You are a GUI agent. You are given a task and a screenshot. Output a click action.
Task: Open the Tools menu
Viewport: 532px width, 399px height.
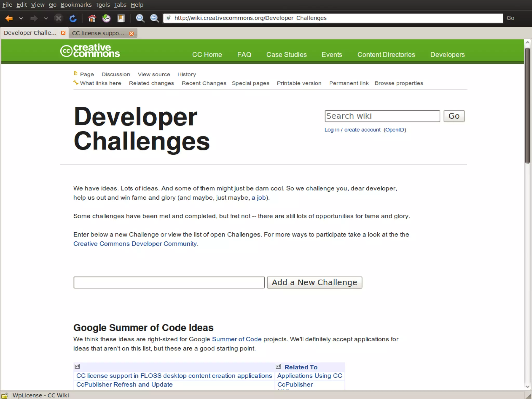coord(103,5)
